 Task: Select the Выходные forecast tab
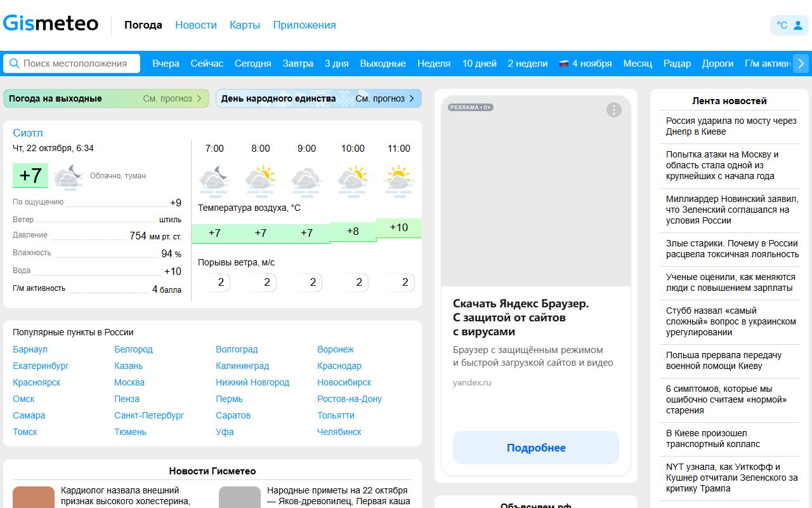click(x=383, y=63)
